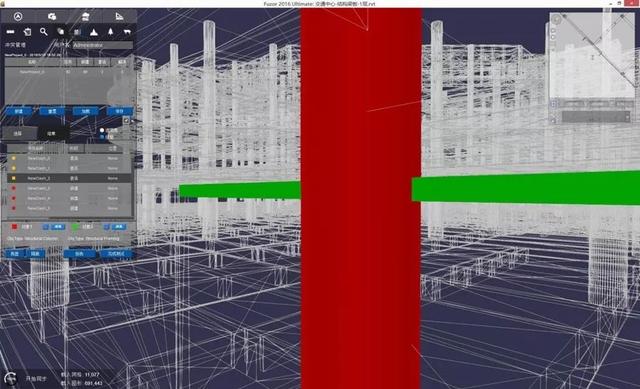
Task: Open the cloud sync icon in top toolbar
Action: [x=52, y=16]
